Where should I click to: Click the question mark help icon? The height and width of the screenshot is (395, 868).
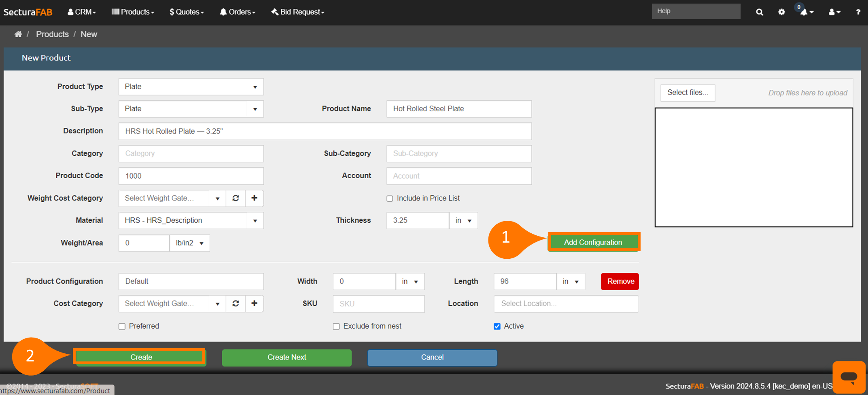click(858, 12)
